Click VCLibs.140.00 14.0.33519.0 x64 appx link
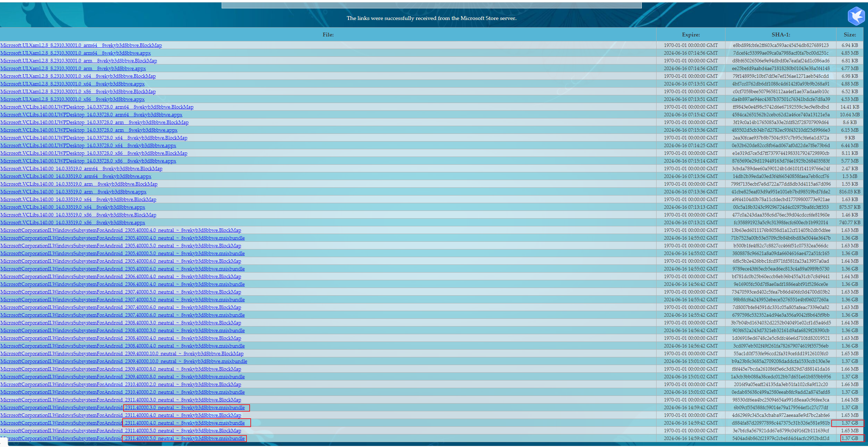The image size is (868, 447). 72,207
